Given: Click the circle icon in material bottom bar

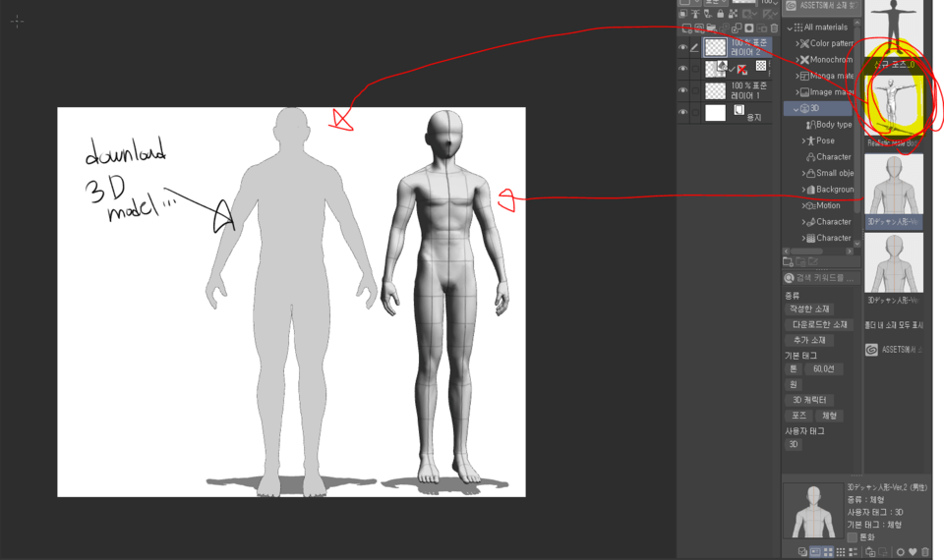Looking at the screenshot, I should coord(901,551).
